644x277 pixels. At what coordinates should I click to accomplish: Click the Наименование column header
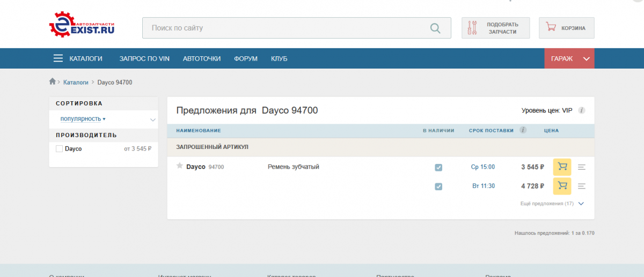pyautogui.click(x=199, y=131)
